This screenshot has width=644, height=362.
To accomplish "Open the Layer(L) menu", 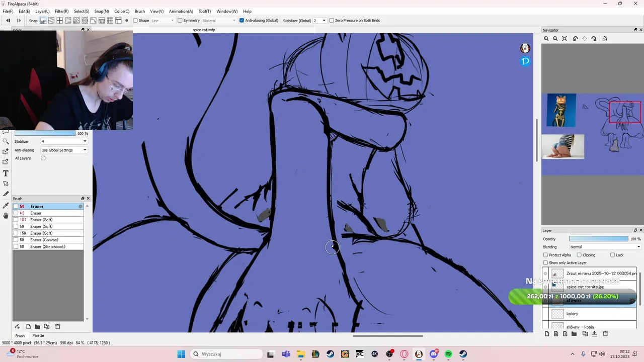I will click(42, 11).
